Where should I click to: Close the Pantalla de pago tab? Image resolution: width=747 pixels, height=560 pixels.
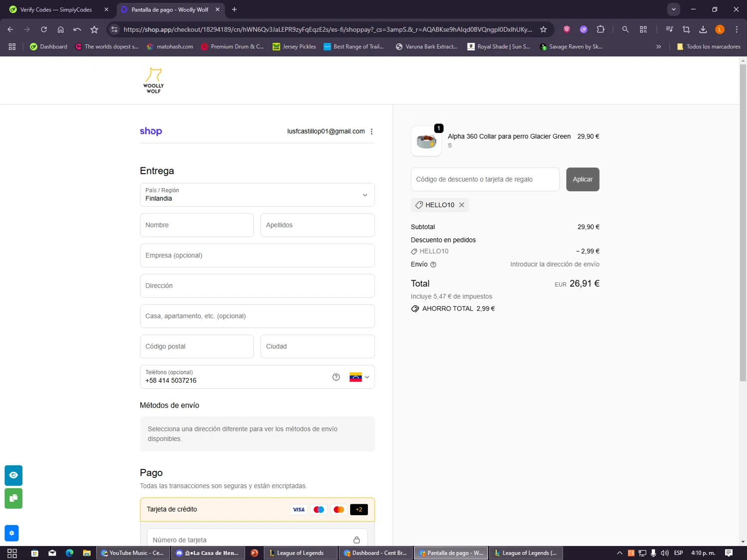pyautogui.click(x=218, y=9)
